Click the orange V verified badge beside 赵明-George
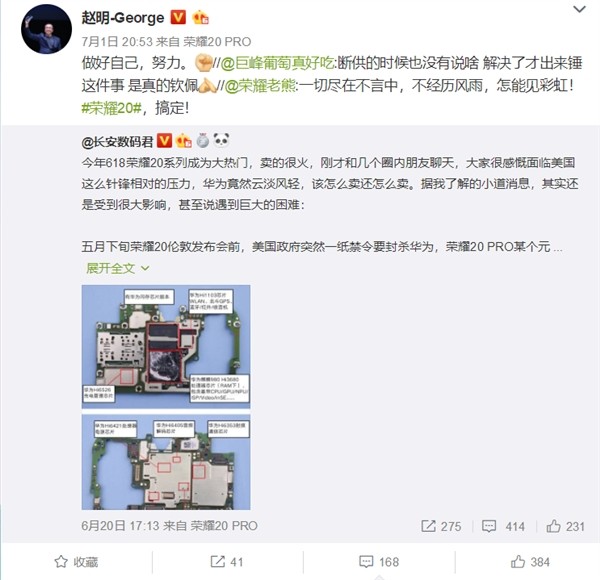The width and height of the screenshot is (600, 580). [x=178, y=18]
